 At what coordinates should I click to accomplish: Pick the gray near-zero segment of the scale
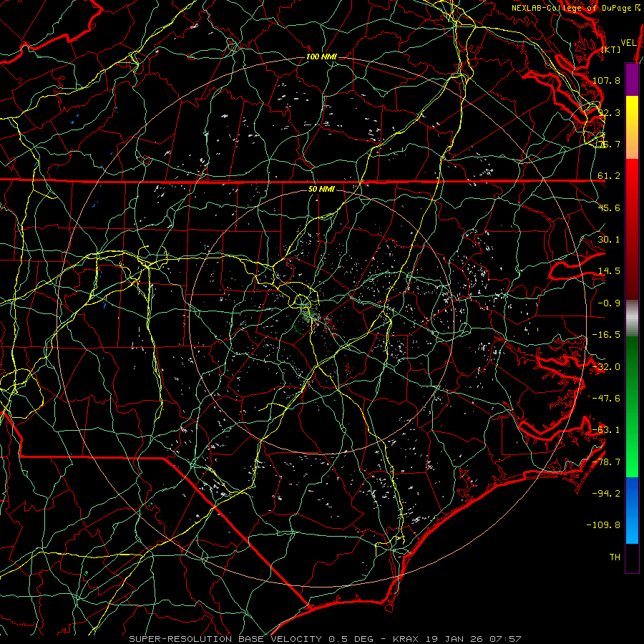point(632,318)
